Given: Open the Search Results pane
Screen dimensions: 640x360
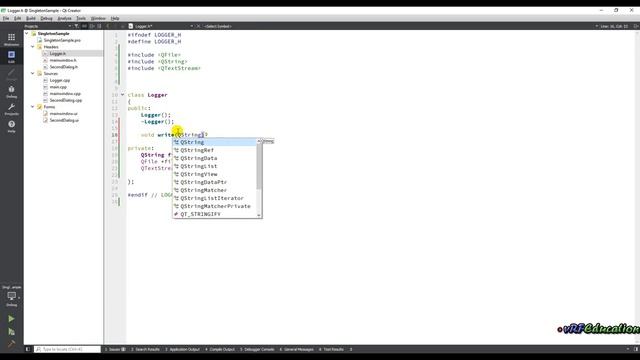Looking at the screenshot, I should point(145,349).
